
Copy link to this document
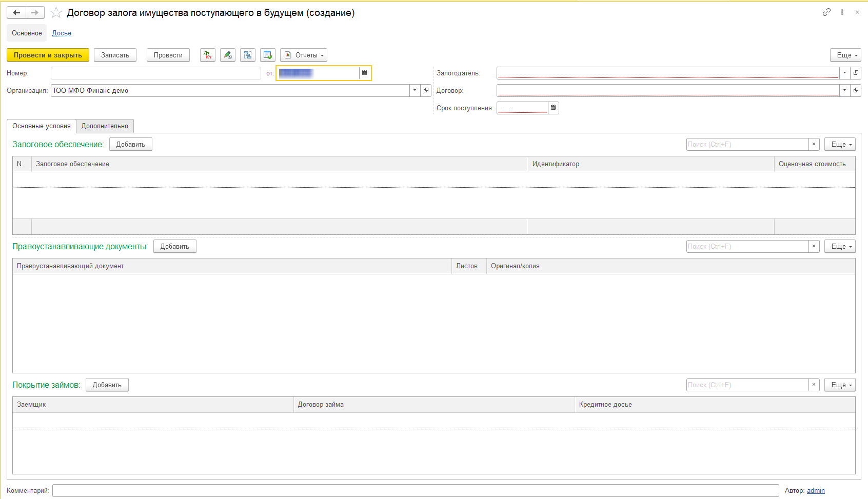(x=826, y=12)
